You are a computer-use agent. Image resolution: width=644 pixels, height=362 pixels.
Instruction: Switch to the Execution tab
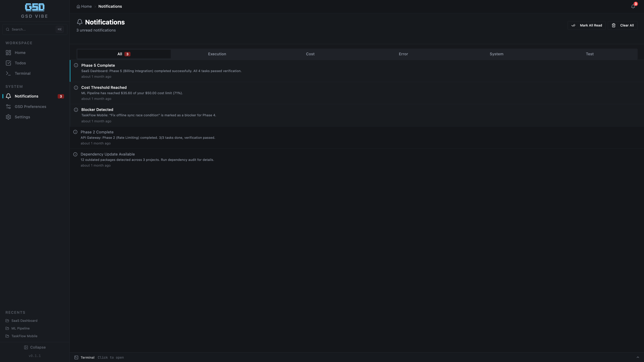217,54
